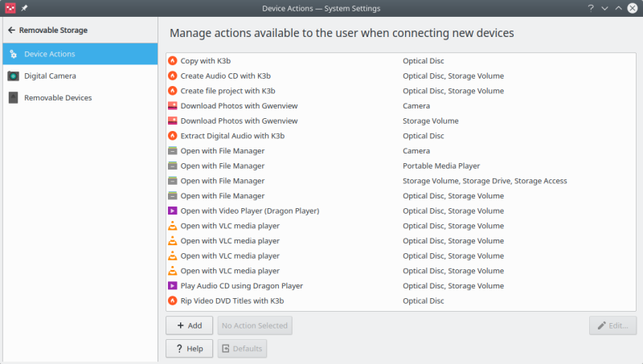Click the File Manager icon for Portable Media Player row

[172, 166]
